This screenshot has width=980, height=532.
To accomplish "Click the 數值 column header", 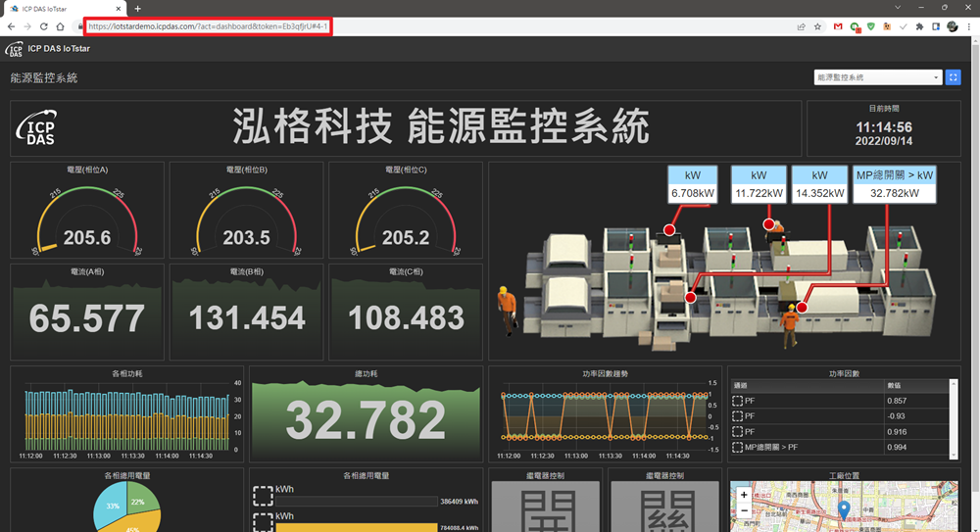I will [x=917, y=386].
